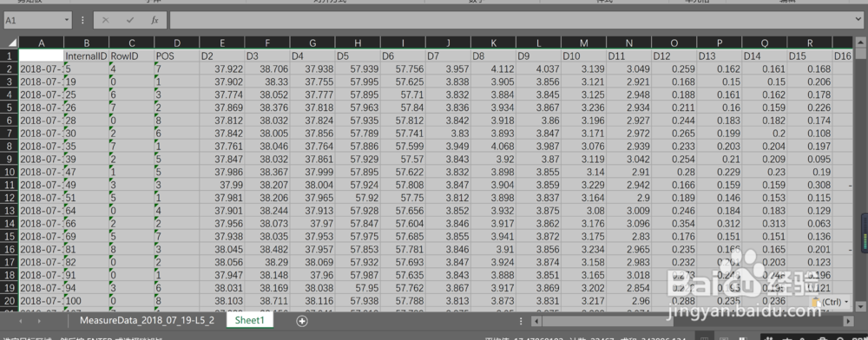Screen dimensions: 868x340
Task: Select cell containing 37.922
Action: [x=222, y=69]
